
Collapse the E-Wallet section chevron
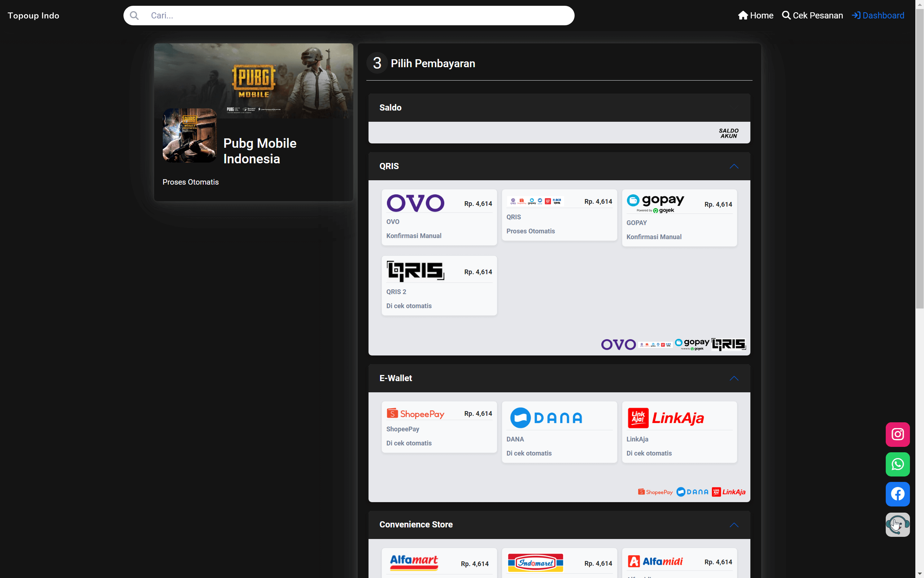(x=733, y=379)
